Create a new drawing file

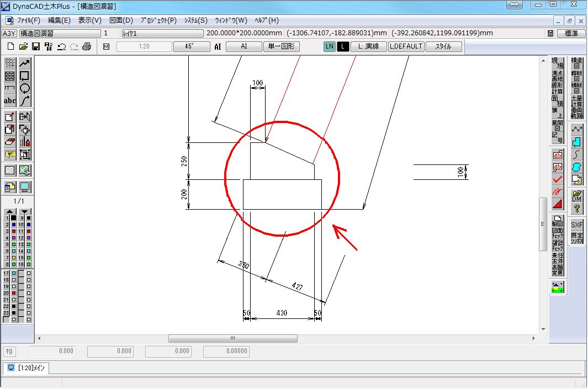(x=11, y=46)
